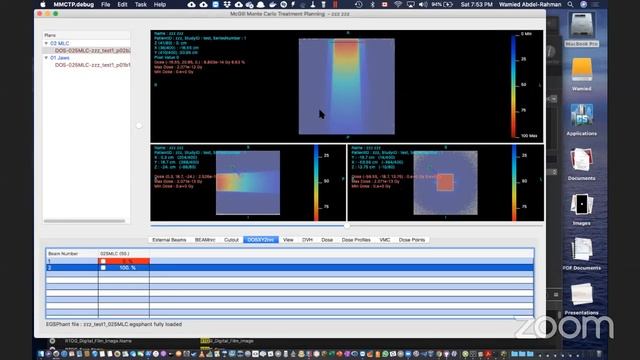Viewport: 640px width, 360px height.
Task: Select the dose file under 02 MLC
Action: [x=93, y=51]
